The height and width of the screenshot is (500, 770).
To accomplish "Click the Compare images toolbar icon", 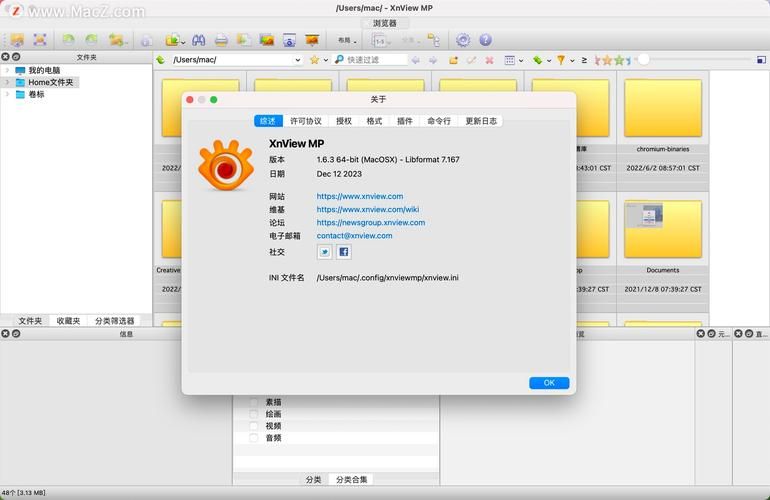I will pyautogui.click(x=267, y=40).
